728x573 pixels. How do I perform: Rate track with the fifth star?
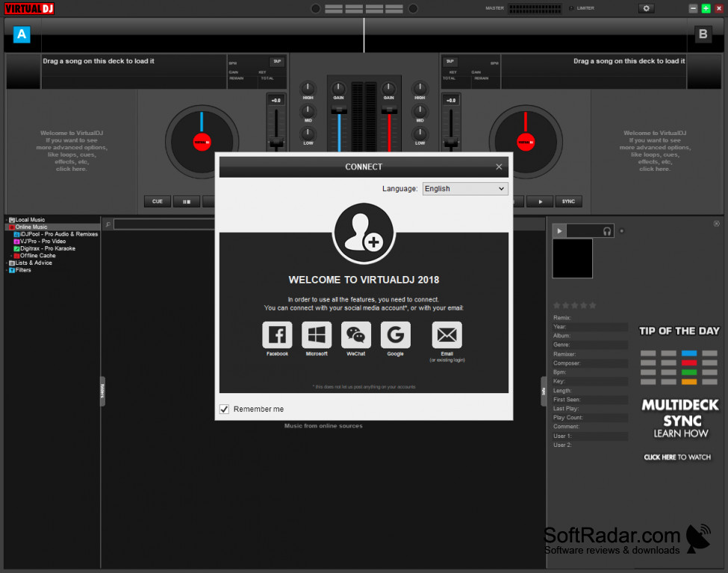pyautogui.click(x=592, y=305)
